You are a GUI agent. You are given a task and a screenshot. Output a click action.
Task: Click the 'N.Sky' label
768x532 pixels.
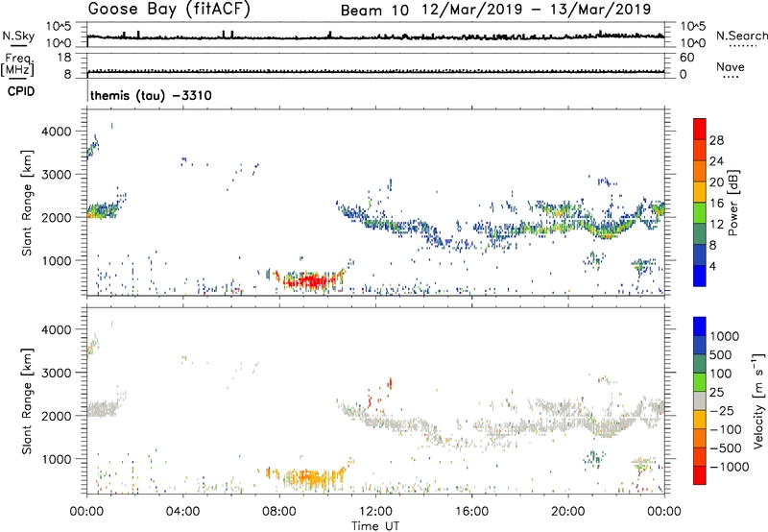18,36
